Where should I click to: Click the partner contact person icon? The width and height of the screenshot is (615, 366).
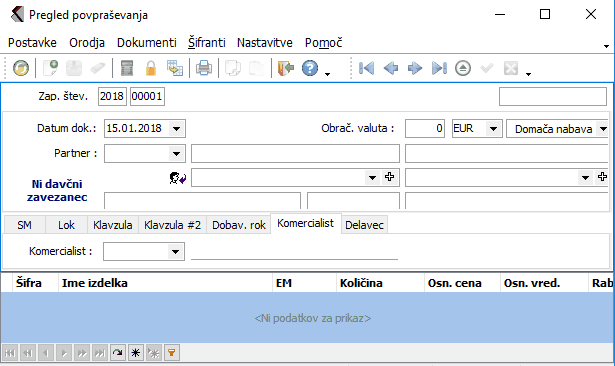tap(178, 178)
